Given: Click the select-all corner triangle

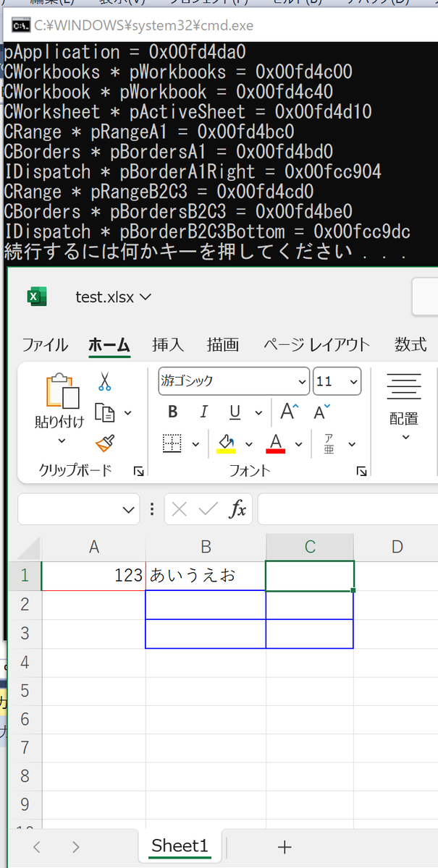Looking at the screenshot, I should pos(29,547).
